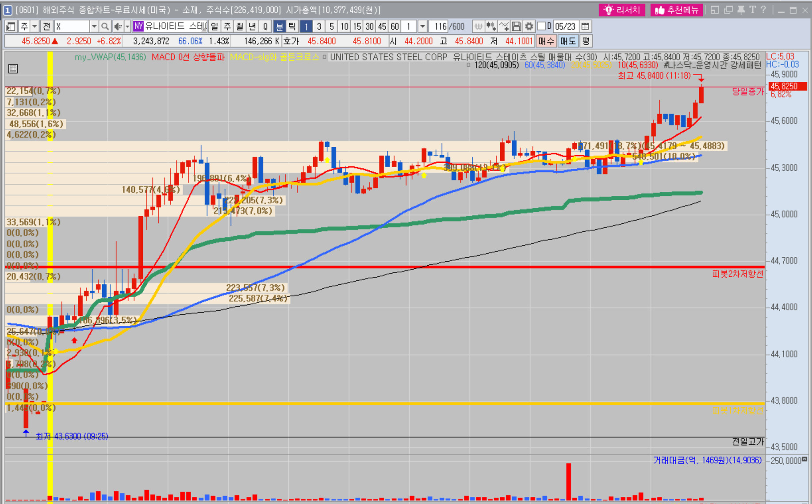
Task: Select the 1-minute interval button
Action: coord(306,27)
